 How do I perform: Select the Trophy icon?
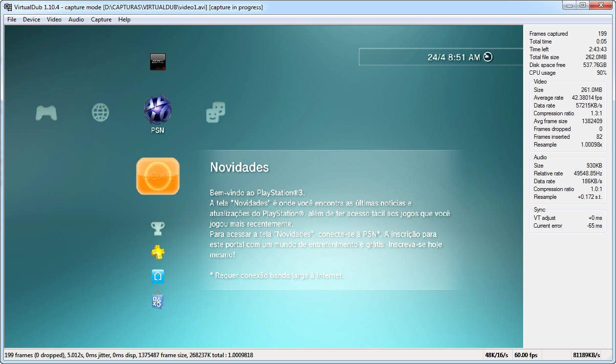click(x=157, y=228)
